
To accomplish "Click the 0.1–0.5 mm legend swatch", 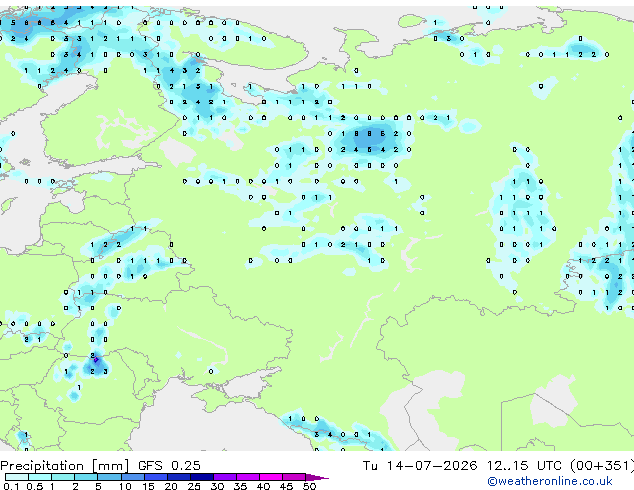I will coord(17,477).
